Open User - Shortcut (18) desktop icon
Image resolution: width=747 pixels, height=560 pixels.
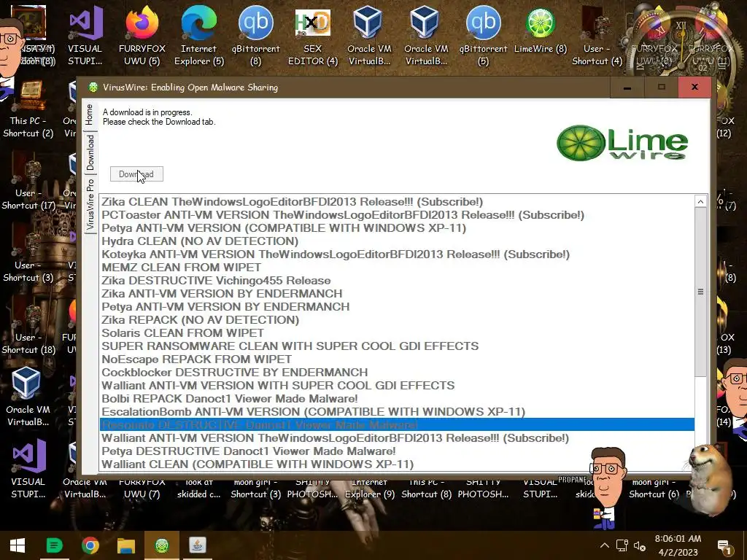[28, 326]
